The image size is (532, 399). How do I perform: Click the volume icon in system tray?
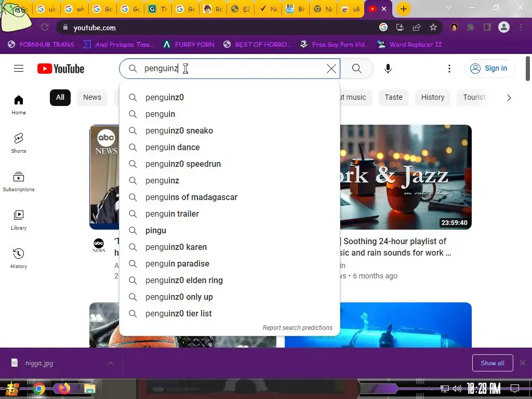[457, 389]
